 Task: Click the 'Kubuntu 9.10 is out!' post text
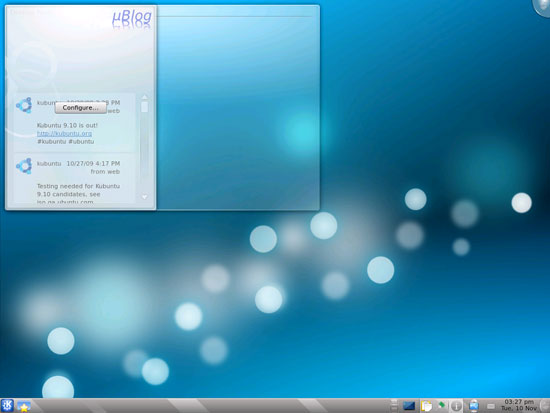click(67, 125)
